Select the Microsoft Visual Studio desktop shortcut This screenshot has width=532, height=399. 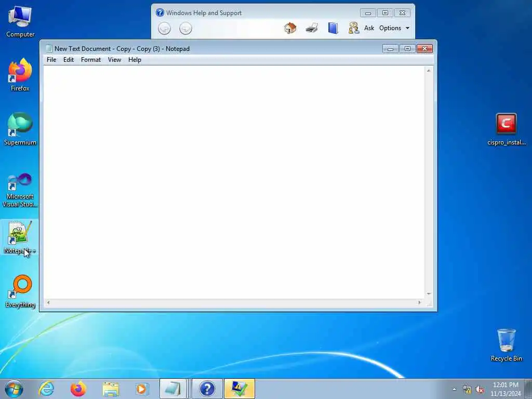[x=20, y=190]
